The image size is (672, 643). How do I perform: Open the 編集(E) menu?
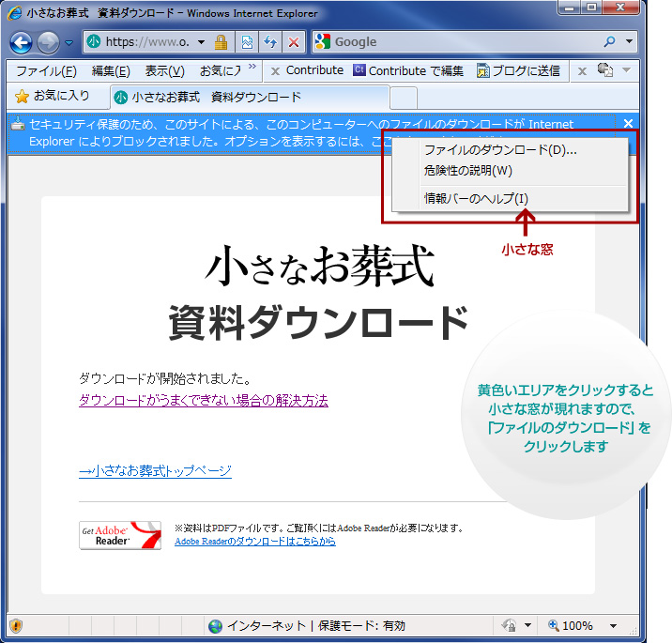pos(111,70)
